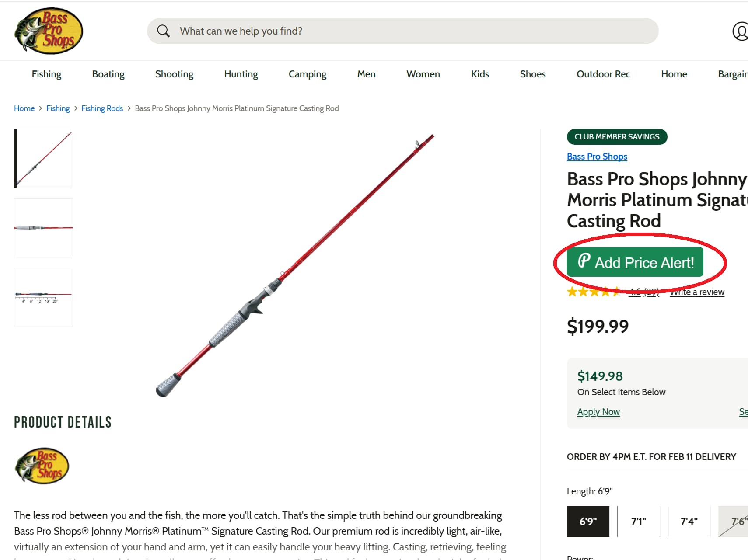The height and width of the screenshot is (560, 748).
Task: Open the Fishing menu
Action: tap(46, 74)
